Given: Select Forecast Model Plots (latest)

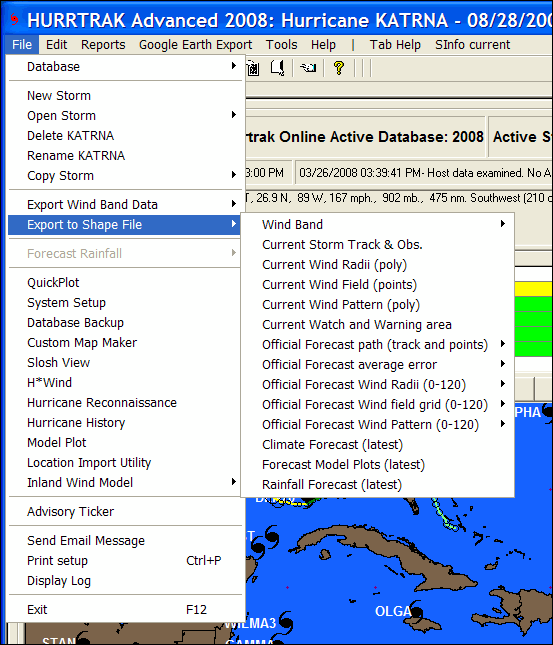Looking at the screenshot, I should (377, 464).
